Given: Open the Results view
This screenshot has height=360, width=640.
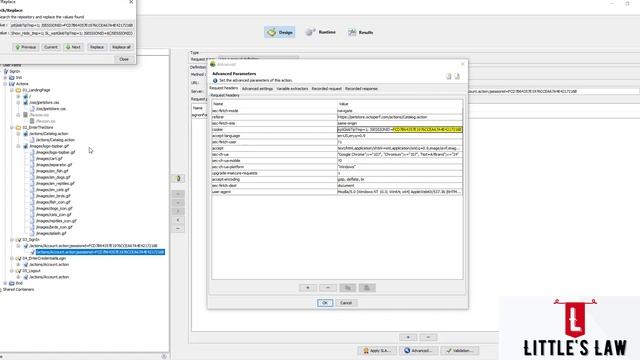Looking at the screenshot, I should click(x=360, y=32).
